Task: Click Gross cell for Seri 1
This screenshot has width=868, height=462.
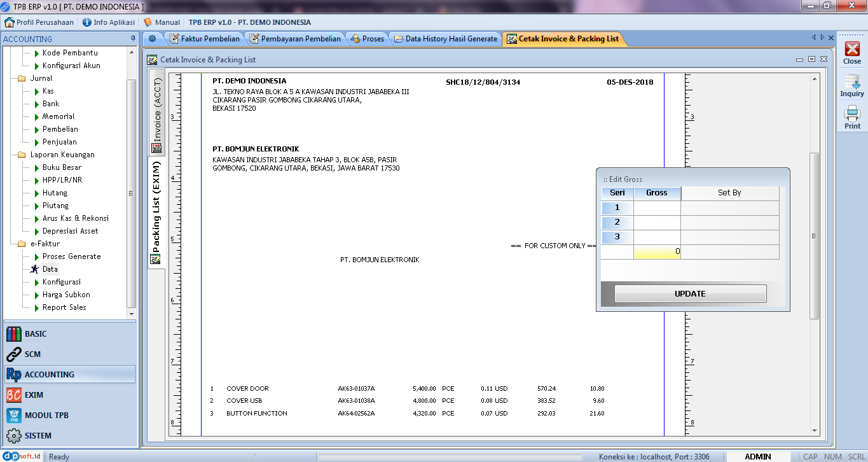Action: (657, 207)
